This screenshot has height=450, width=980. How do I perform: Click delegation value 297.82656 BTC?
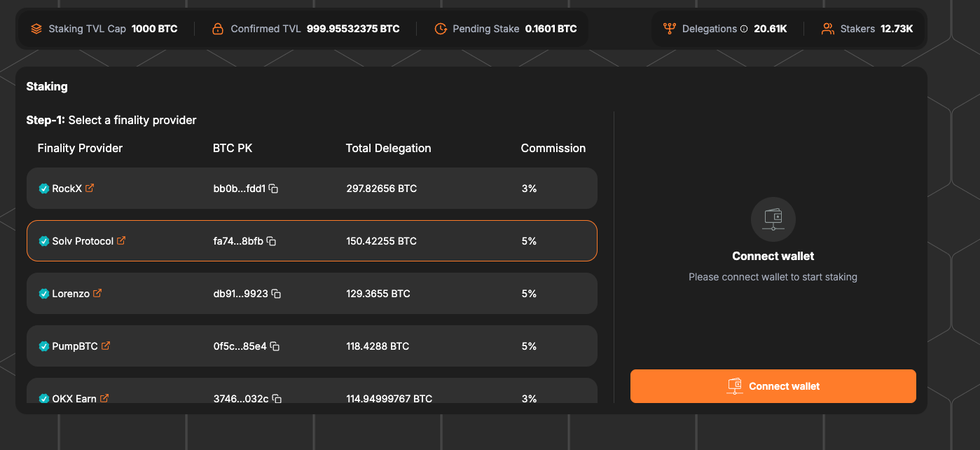click(382, 189)
